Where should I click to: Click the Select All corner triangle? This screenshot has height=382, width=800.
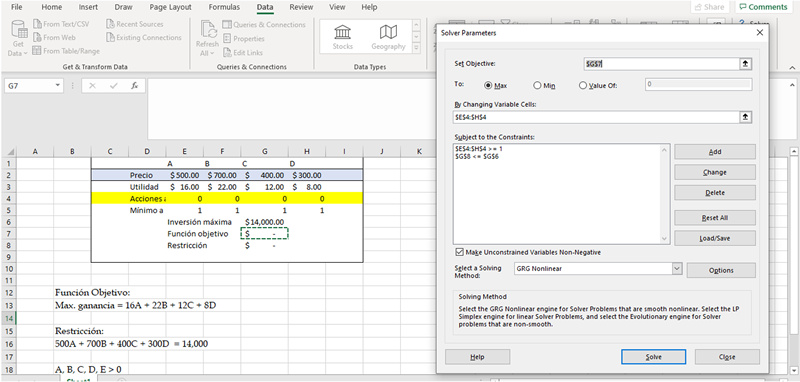coord(9,151)
